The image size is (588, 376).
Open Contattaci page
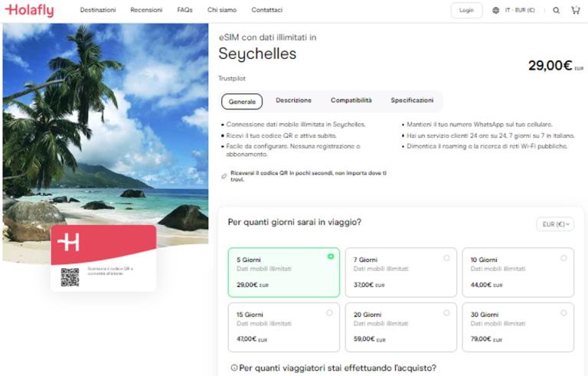(267, 10)
